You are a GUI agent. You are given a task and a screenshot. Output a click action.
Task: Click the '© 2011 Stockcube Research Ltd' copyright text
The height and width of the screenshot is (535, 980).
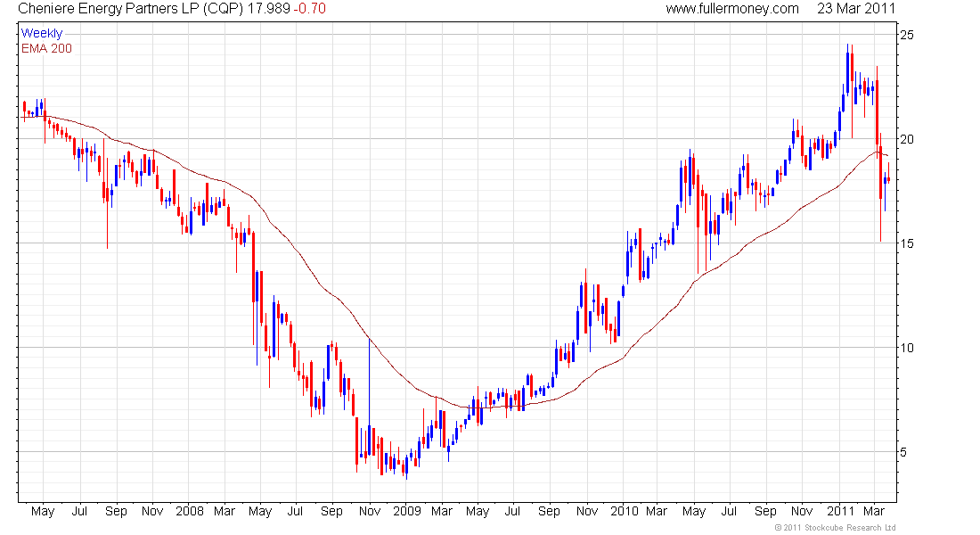(x=835, y=528)
